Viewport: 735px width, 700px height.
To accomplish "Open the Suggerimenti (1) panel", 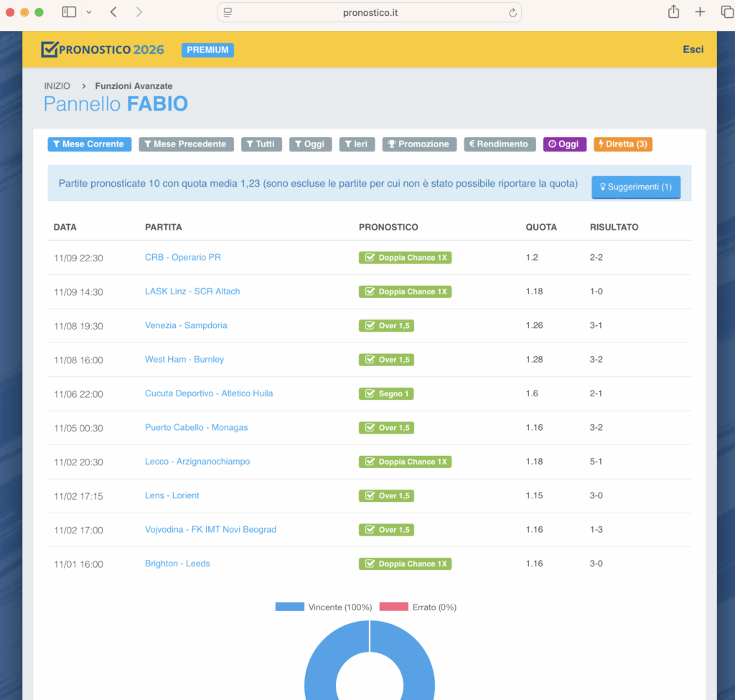I will point(635,187).
